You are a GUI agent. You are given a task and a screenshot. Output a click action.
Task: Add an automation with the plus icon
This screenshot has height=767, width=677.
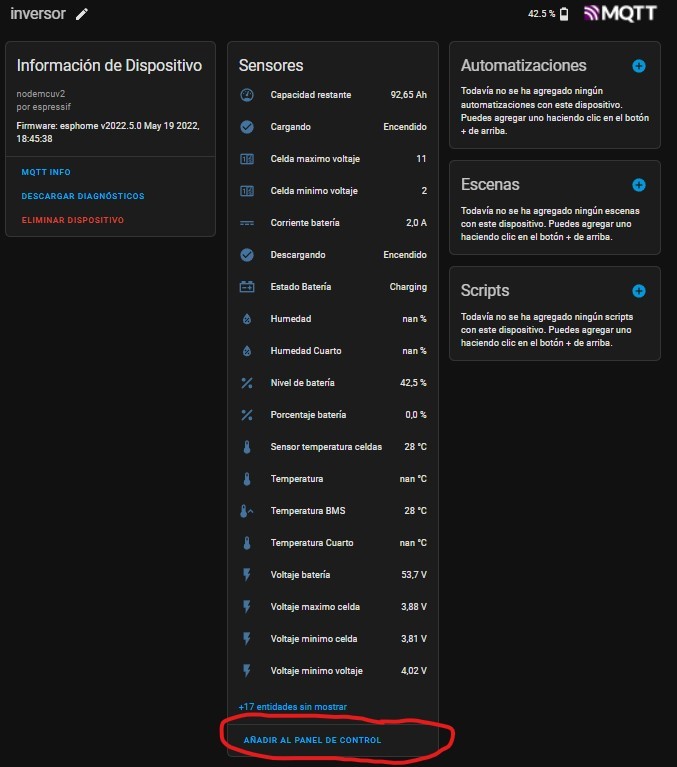coord(639,66)
